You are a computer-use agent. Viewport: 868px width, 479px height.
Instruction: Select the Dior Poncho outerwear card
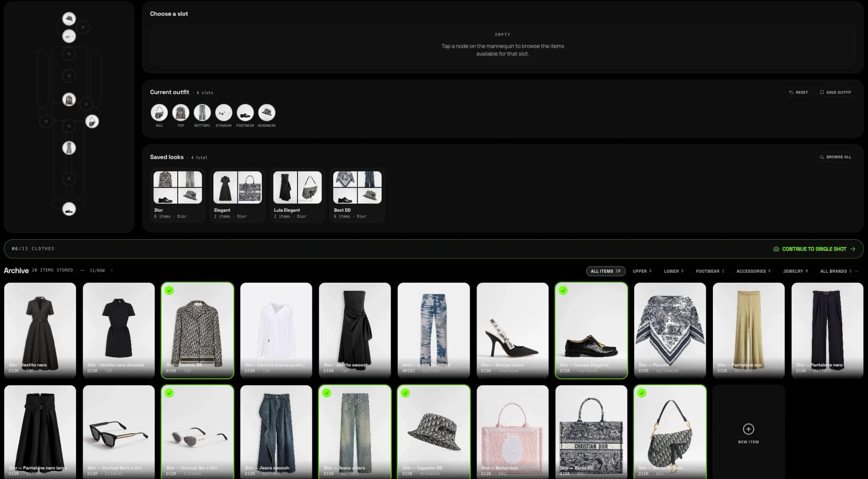(x=670, y=330)
